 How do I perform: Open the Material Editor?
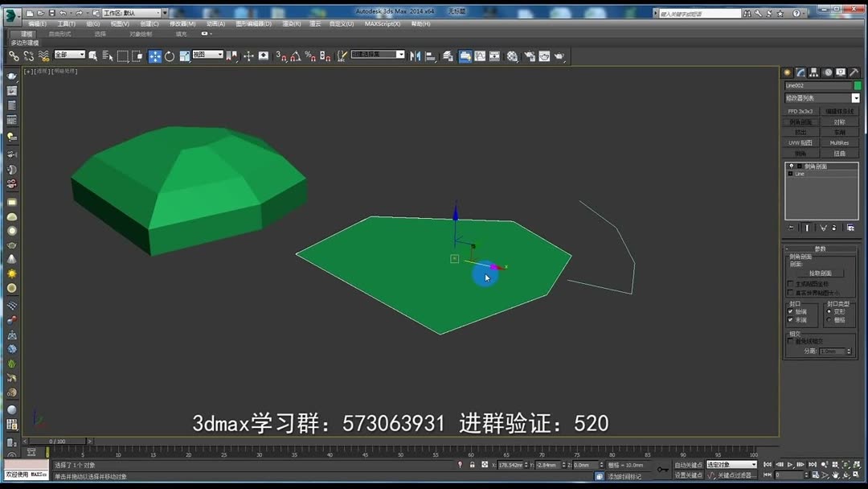(x=512, y=55)
